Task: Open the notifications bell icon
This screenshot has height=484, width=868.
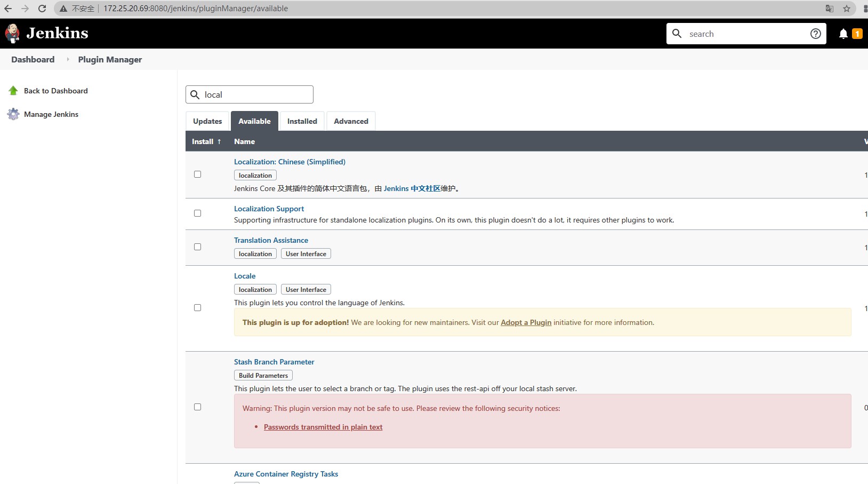Action: (x=843, y=34)
